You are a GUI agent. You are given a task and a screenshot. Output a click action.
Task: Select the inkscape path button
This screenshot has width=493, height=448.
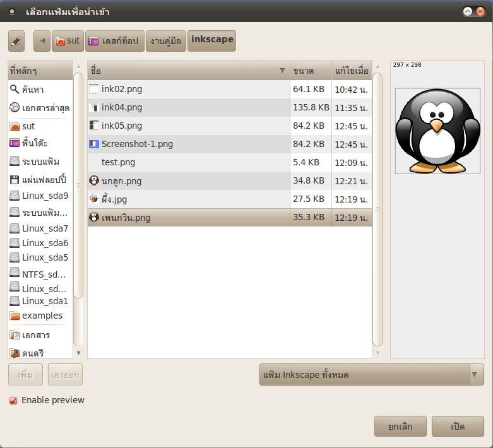pyautogui.click(x=211, y=40)
